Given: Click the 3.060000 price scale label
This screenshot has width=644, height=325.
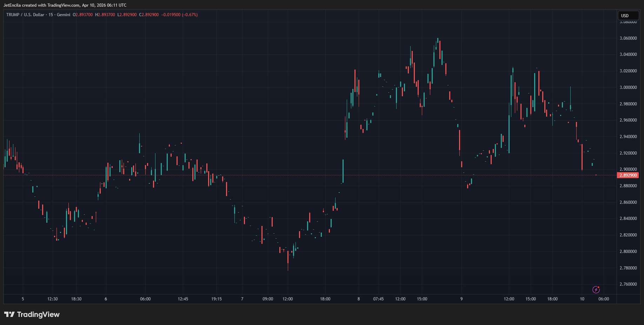Looking at the screenshot, I should (x=628, y=38).
